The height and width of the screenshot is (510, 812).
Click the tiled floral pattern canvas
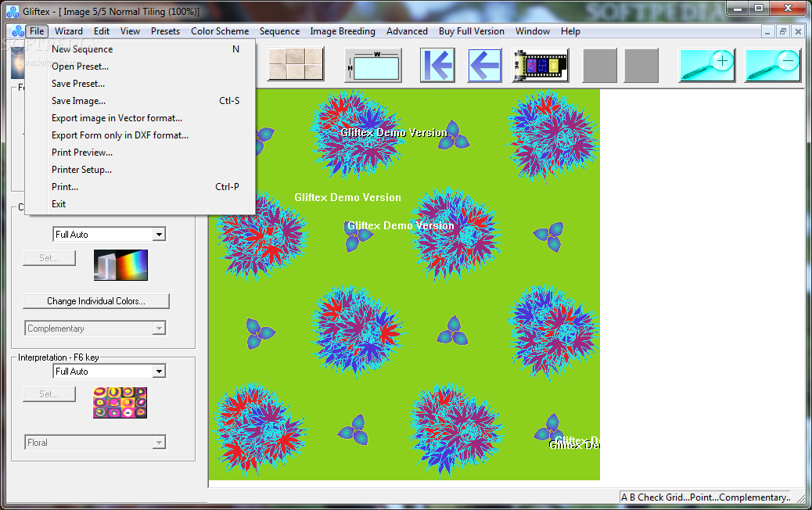point(404,284)
